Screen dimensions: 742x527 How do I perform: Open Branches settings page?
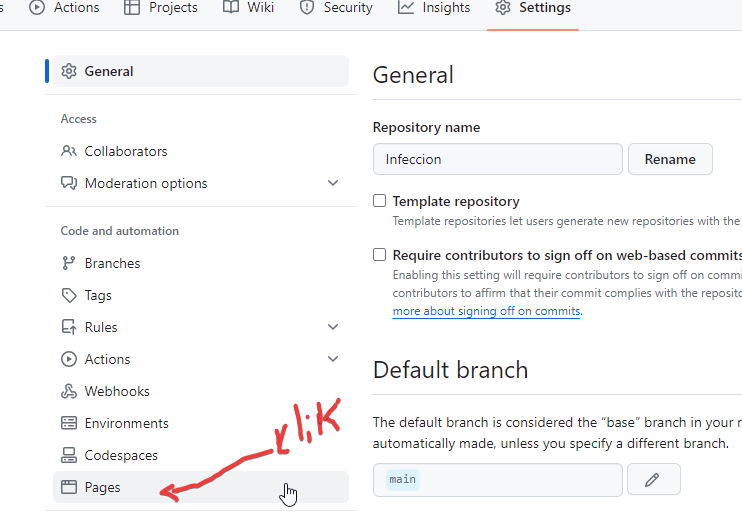[x=201, y=263]
